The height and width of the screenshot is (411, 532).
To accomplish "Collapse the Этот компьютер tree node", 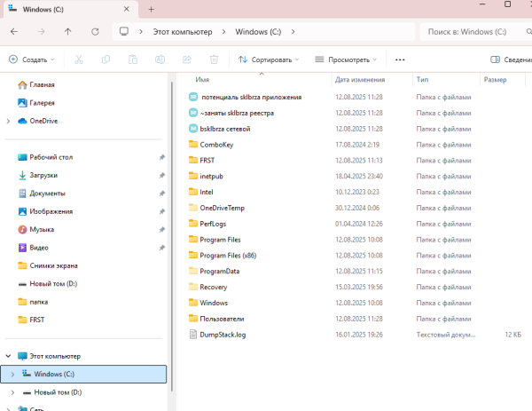I will pyautogui.click(x=8, y=356).
